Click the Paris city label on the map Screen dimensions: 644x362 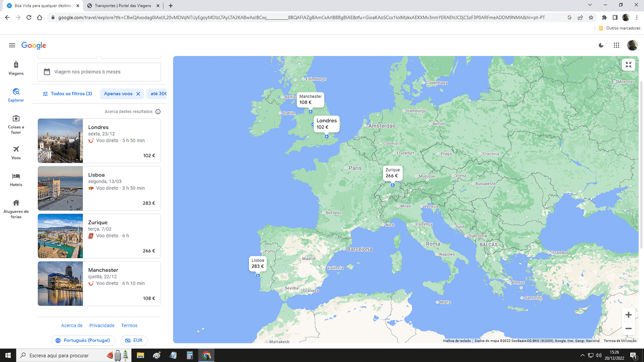355,168
